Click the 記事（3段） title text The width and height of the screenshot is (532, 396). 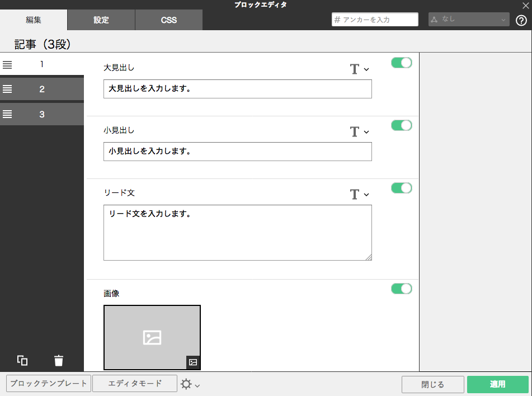[43, 44]
